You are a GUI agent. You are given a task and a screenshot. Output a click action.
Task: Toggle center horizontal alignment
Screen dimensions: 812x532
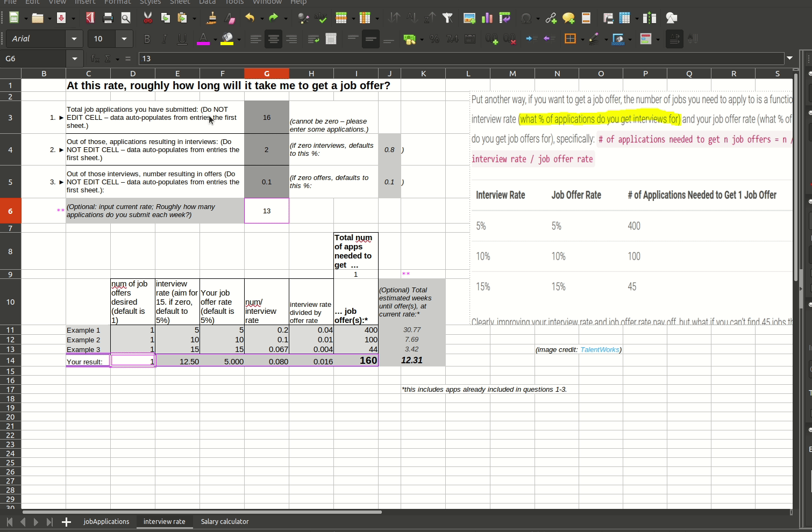274,39
